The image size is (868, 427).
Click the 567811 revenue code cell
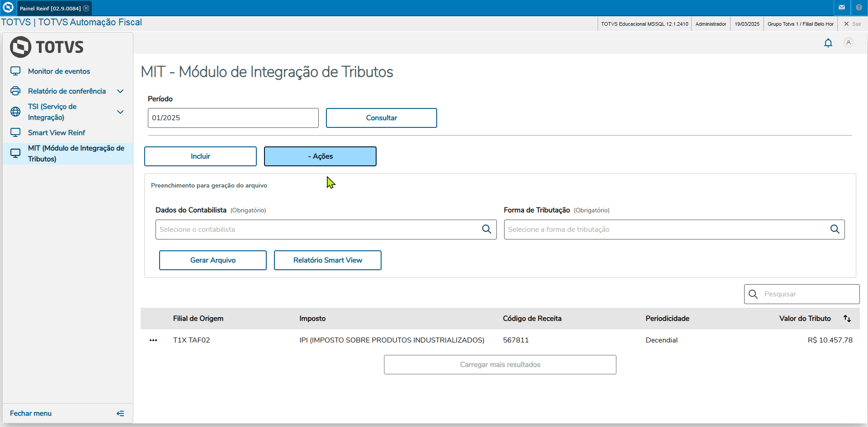click(516, 340)
